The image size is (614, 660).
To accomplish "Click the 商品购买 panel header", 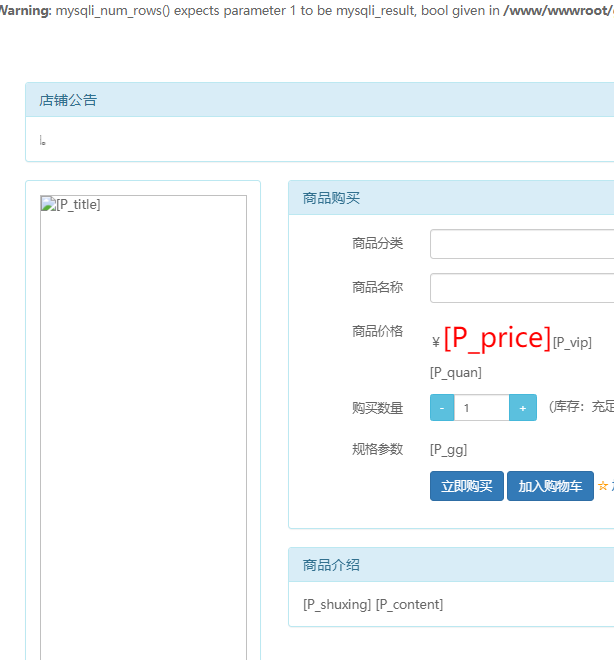I will coord(331,198).
